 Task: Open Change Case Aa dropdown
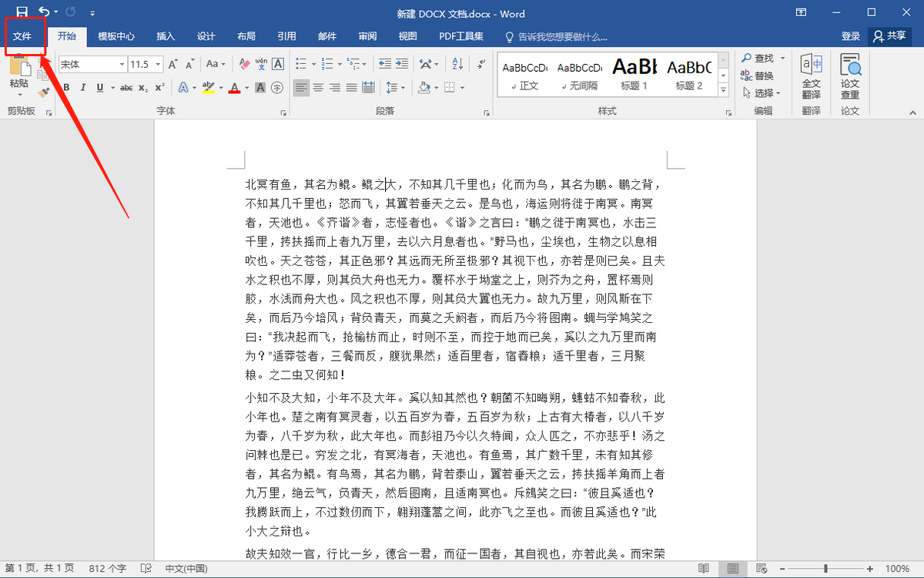(x=216, y=64)
